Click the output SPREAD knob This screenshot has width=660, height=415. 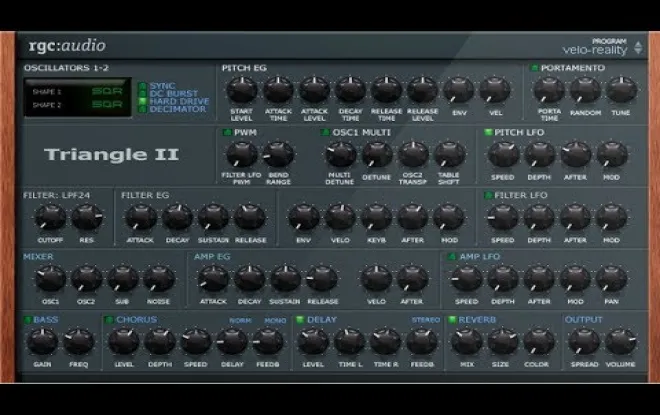pos(584,341)
